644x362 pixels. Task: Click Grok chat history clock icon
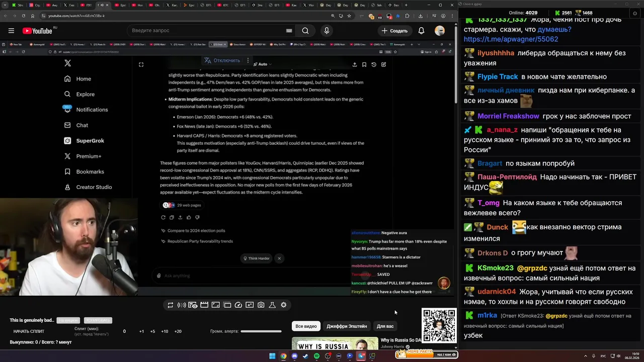point(374,64)
